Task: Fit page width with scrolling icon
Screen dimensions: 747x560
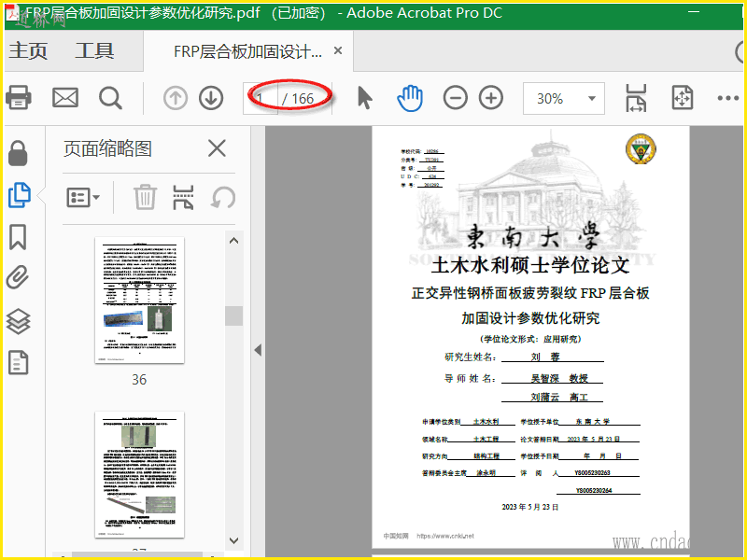Action: tap(636, 98)
